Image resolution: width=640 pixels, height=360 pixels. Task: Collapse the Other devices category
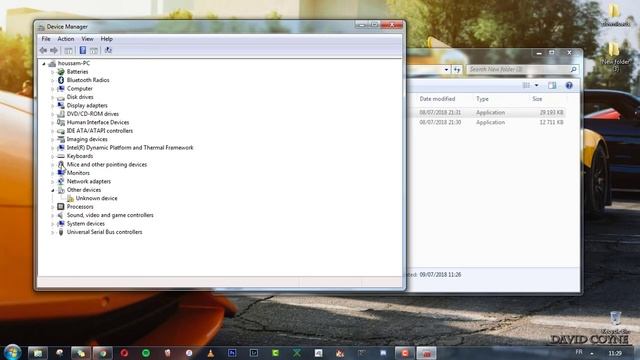tap(53, 190)
